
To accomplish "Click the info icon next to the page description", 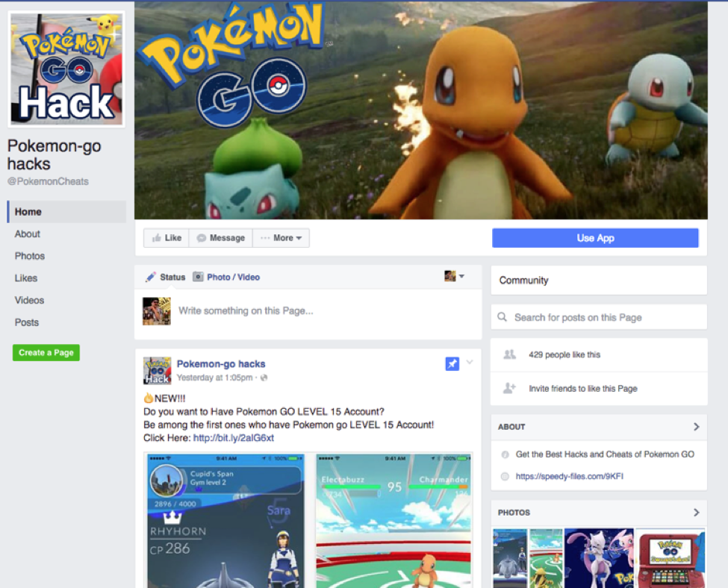I will coord(505,455).
